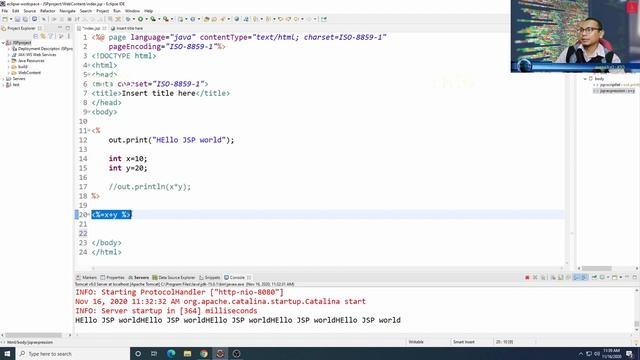Click the green Run button in toolbar
This screenshot has width=640, height=360.
pos(140,19)
